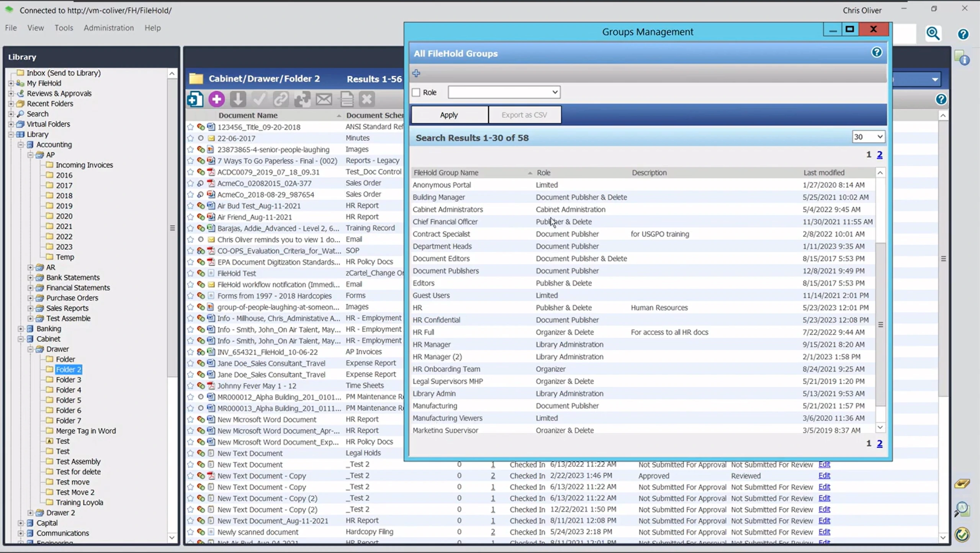The height and width of the screenshot is (553, 980).
Task: Click the circular green checkmark workflow icon
Action: (x=962, y=535)
